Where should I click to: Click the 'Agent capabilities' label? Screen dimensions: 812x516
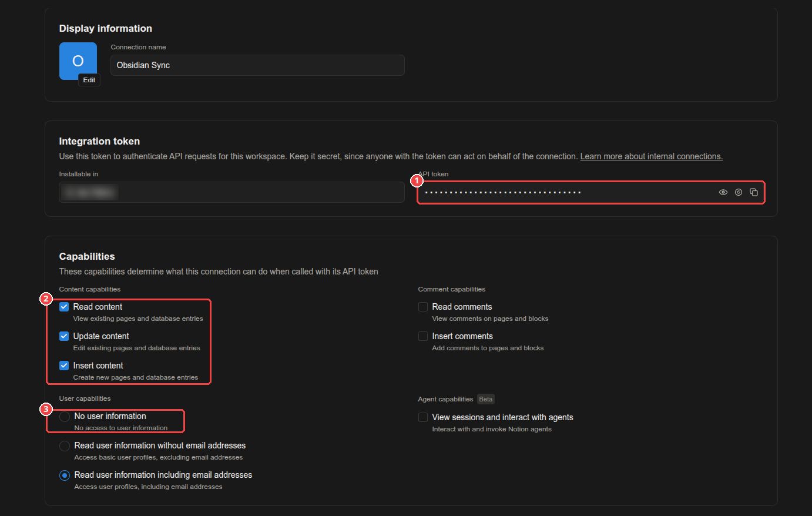click(445, 399)
